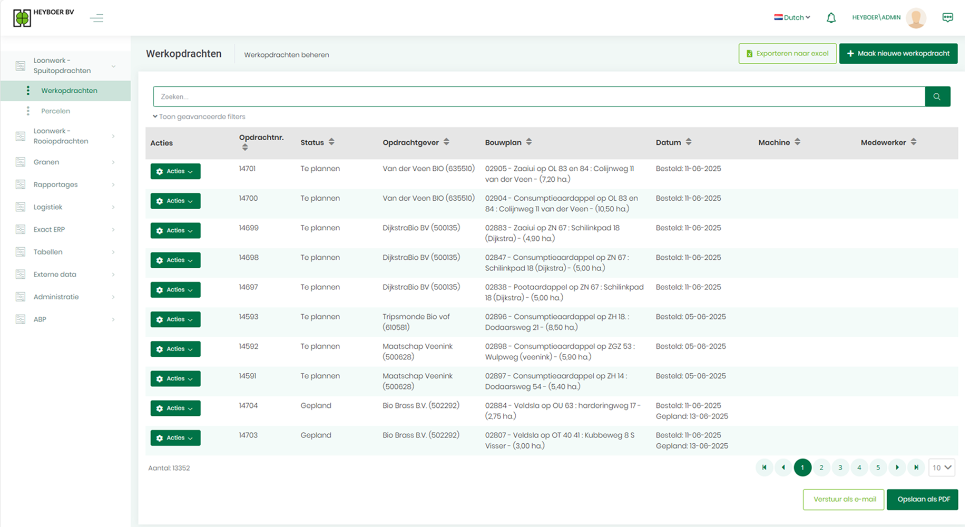Open the page size dropdown

click(x=942, y=467)
